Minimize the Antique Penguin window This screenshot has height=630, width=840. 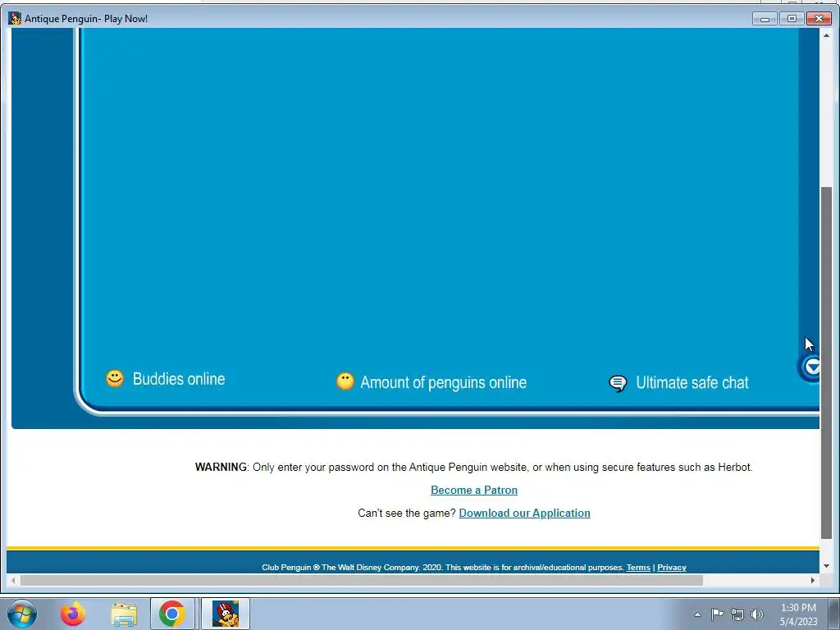tap(765, 19)
